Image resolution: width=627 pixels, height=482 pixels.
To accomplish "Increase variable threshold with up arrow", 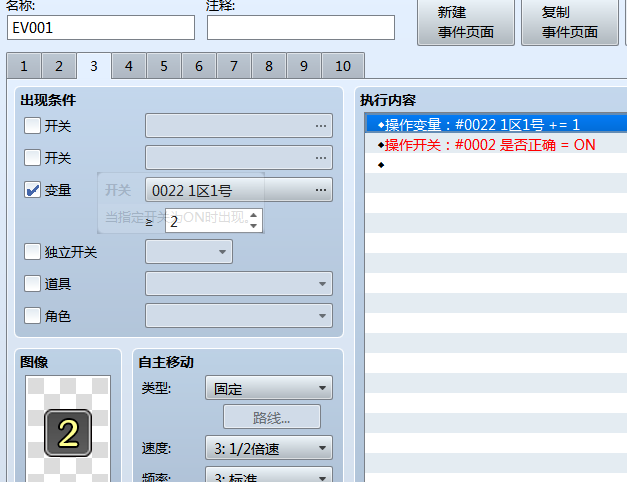I will pyautogui.click(x=253, y=215).
